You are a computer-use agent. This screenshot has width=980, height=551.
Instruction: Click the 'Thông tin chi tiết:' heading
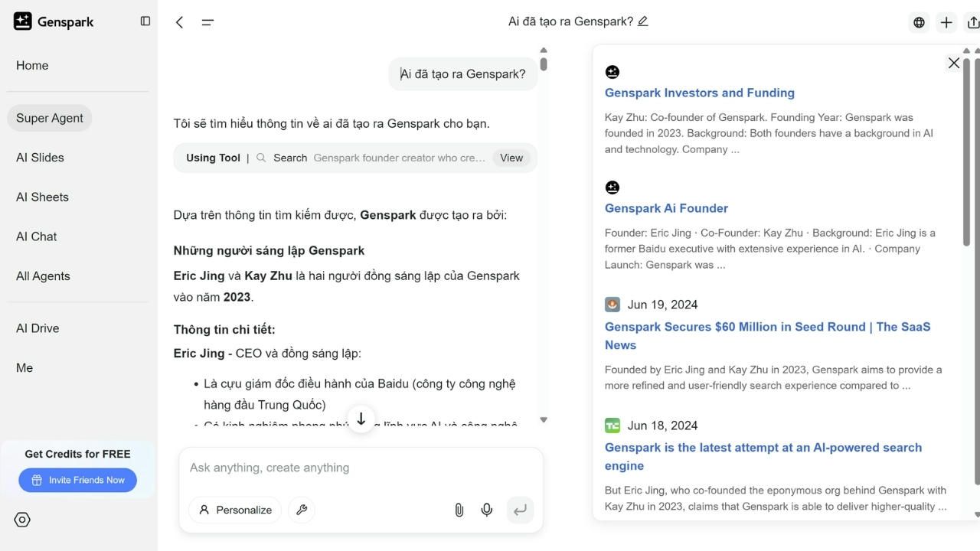click(x=224, y=330)
